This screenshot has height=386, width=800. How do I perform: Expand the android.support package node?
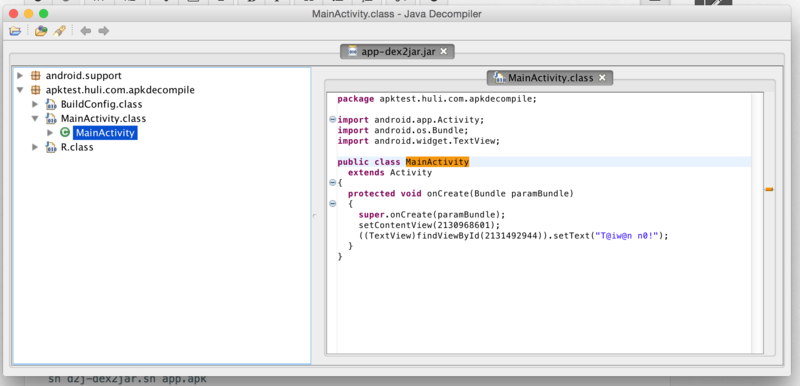pyautogui.click(x=20, y=76)
